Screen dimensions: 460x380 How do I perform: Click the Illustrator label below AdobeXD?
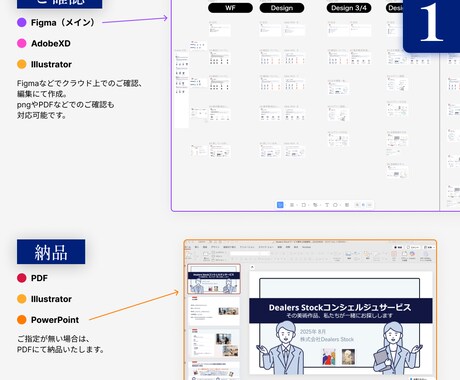click(x=51, y=64)
